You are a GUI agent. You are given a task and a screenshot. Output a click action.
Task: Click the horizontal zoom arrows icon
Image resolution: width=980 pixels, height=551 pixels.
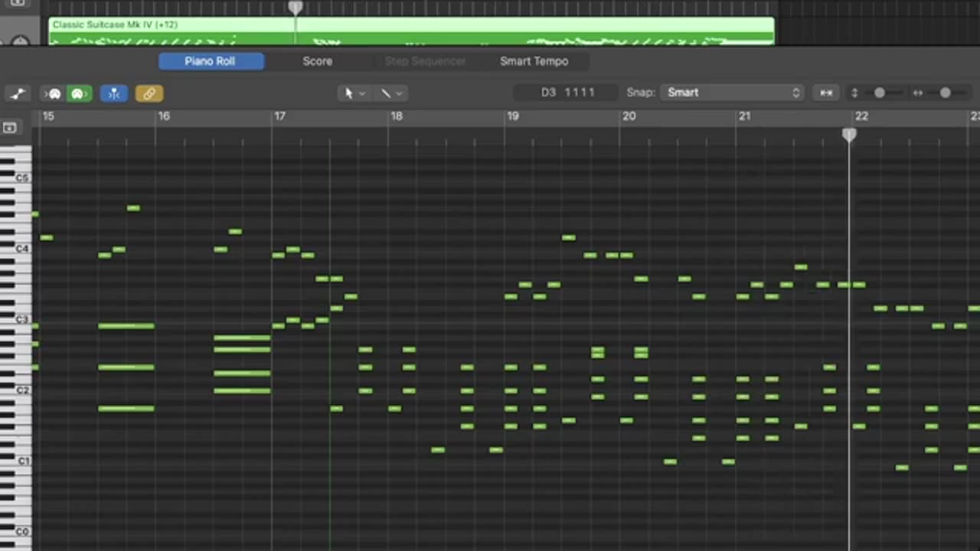point(918,93)
